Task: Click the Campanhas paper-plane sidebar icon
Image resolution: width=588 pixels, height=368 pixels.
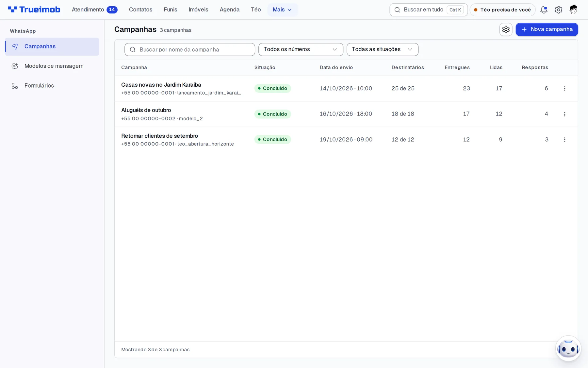Action: [x=15, y=46]
